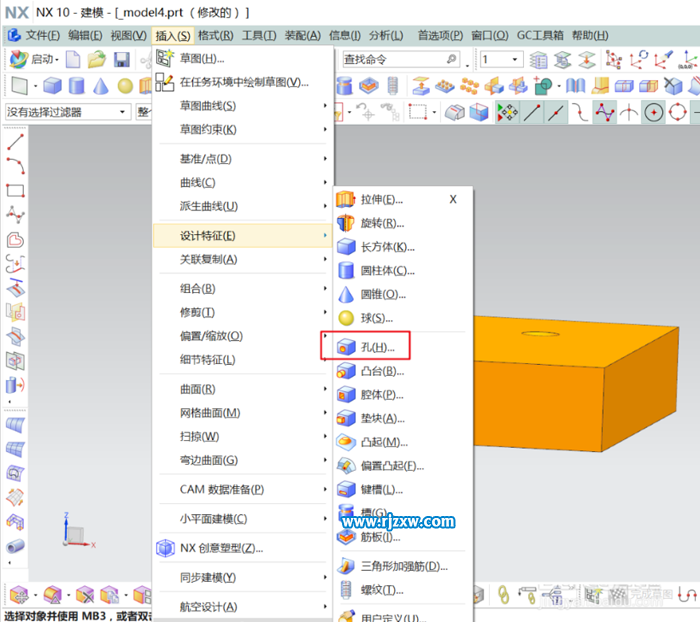Open the CAM 数据准备(P) submenu
This screenshot has height=622, width=700.
[243, 489]
